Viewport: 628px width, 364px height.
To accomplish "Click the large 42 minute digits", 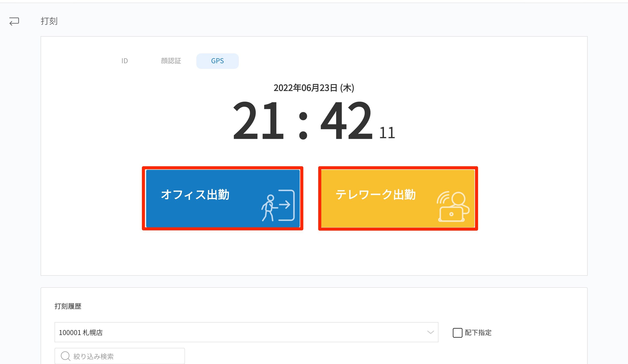I will [x=346, y=120].
